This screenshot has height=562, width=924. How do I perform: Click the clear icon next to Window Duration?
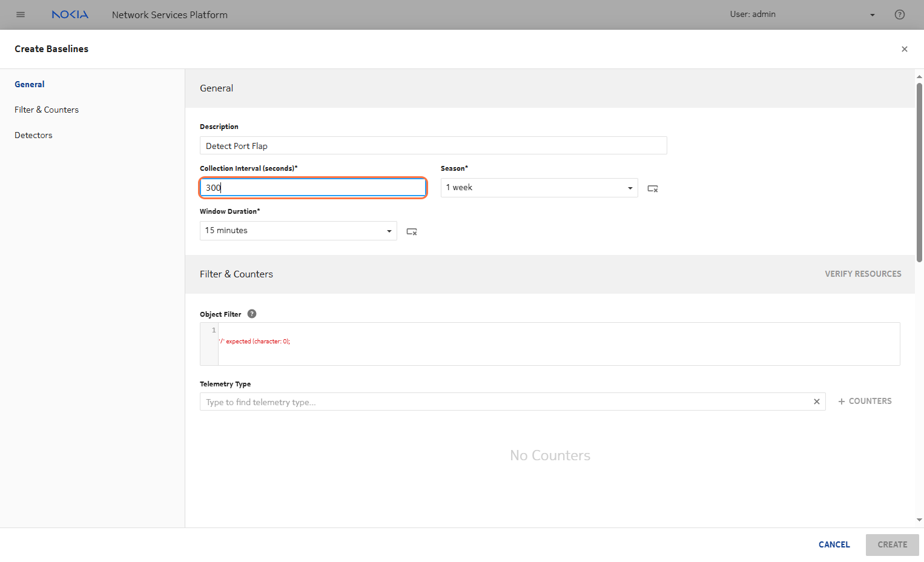click(x=411, y=231)
